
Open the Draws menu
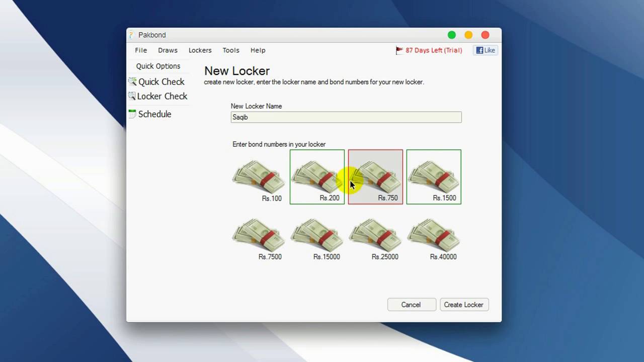click(x=168, y=50)
